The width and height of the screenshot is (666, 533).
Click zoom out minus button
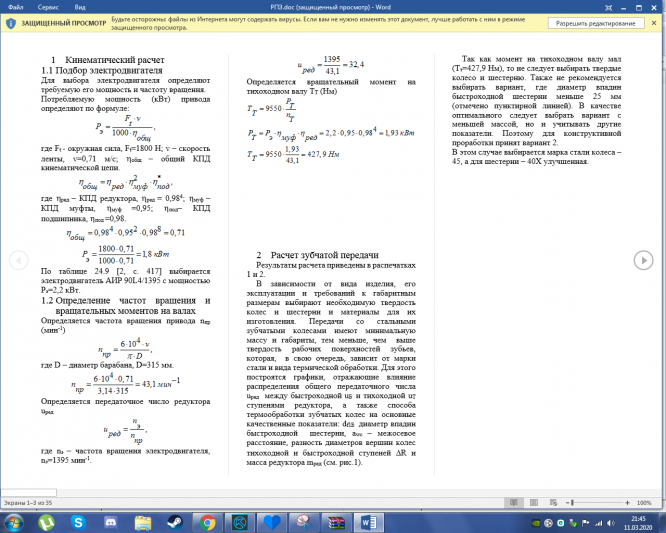pyautogui.click(x=567, y=502)
